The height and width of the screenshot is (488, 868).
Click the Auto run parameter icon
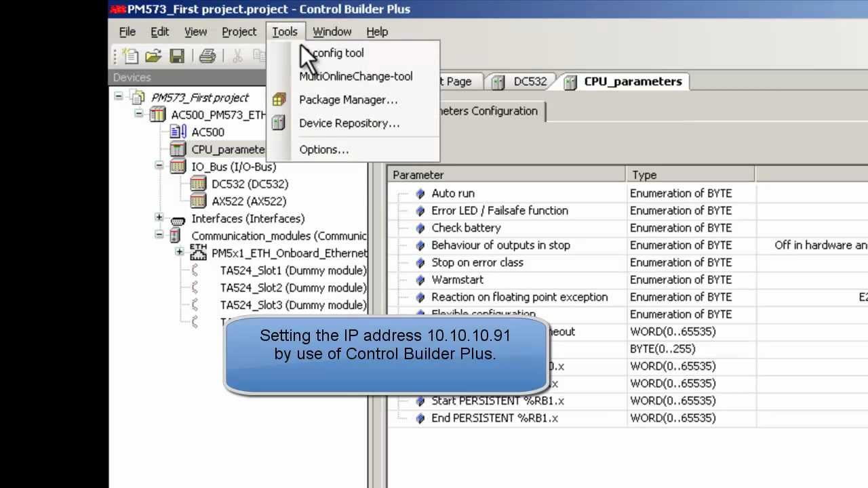point(420,193)
